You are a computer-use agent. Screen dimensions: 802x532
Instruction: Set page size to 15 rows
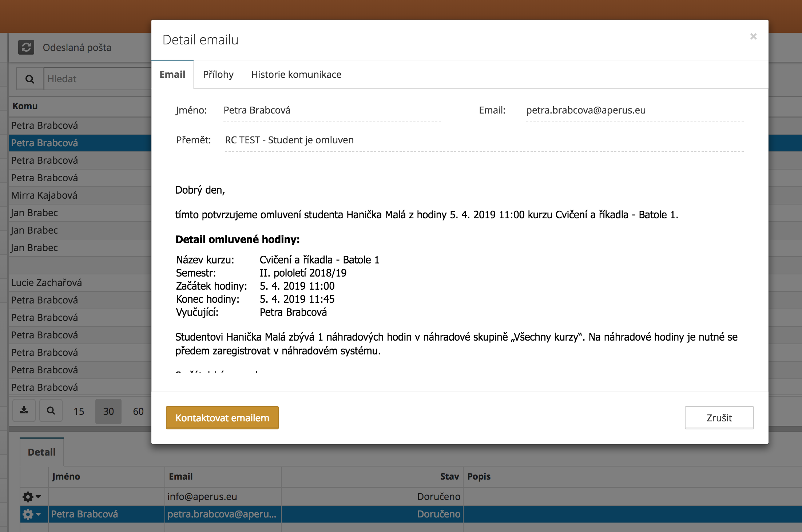[x=79, y=412]
